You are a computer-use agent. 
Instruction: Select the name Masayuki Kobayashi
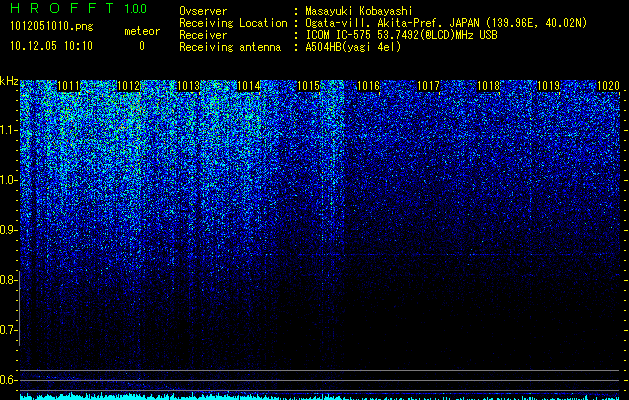[x=359, y=11]
